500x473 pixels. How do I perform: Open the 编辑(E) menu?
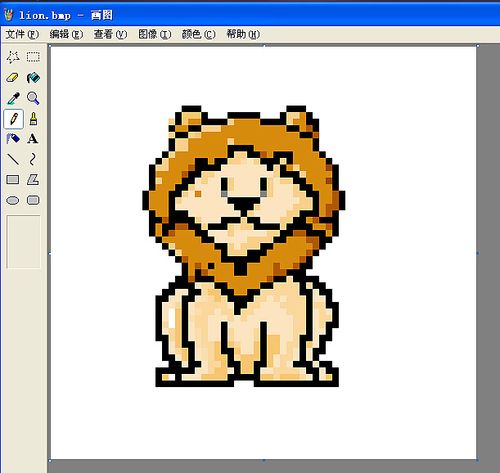tap(66, 34)
